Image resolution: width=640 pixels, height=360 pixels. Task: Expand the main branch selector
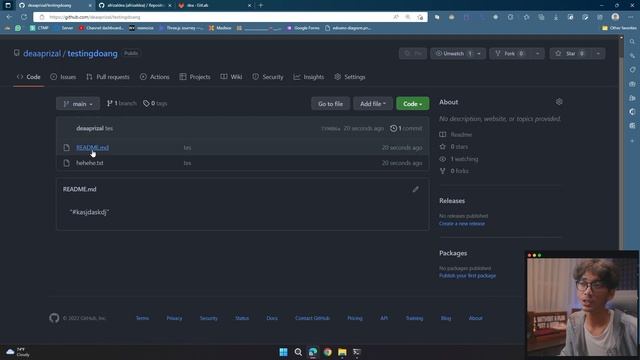pyautogui.click(x=78, y=104)
